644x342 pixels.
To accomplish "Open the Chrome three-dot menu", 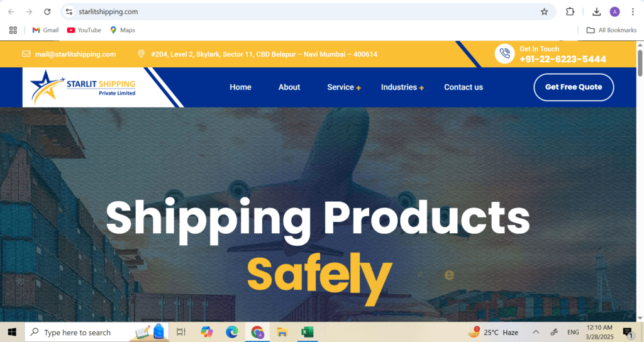I will point(633,11).
